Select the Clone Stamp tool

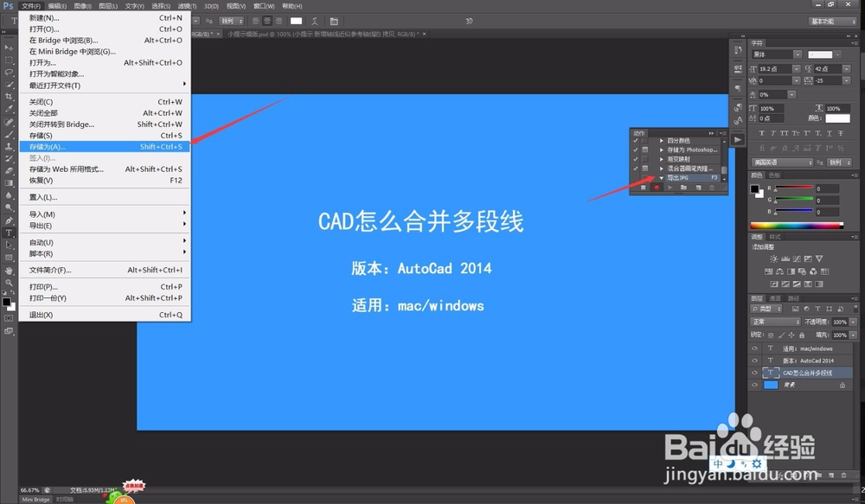[9, 147]
